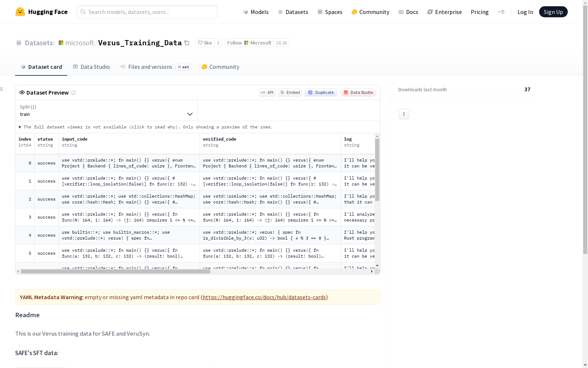Open the three-dot more options menu

(404, 114)
